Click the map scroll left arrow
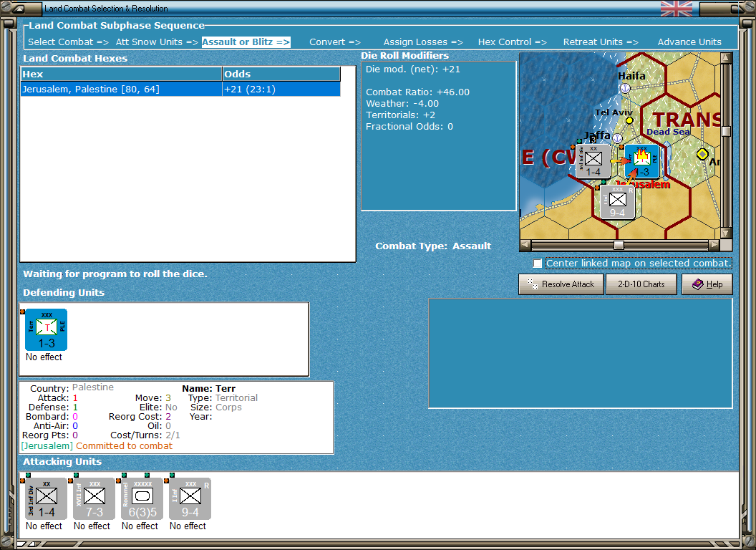Image resolution: width=756 pixels, height=550 pixels. 525,245
